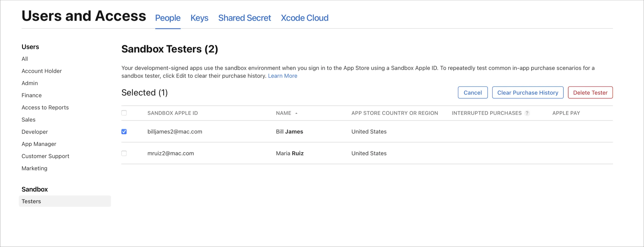Filter users by Account Holder role
The width and height of the screenshot is (644, 247).
(x=42, y=71)
